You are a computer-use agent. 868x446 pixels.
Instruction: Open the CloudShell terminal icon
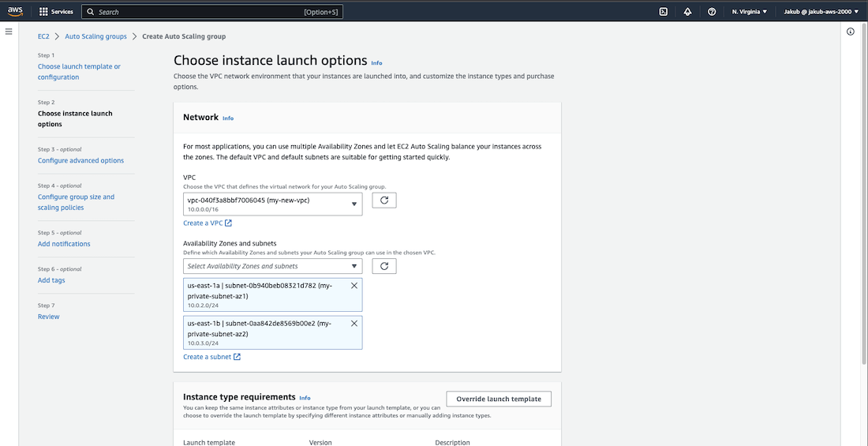664,12
